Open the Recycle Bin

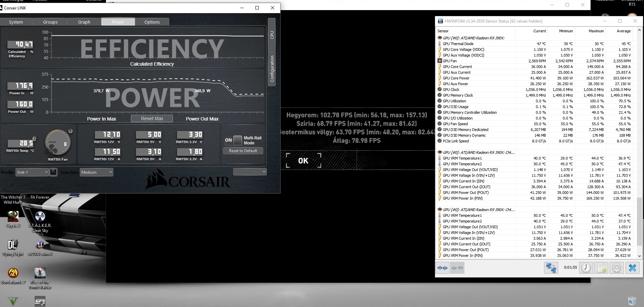click(632, 301)
